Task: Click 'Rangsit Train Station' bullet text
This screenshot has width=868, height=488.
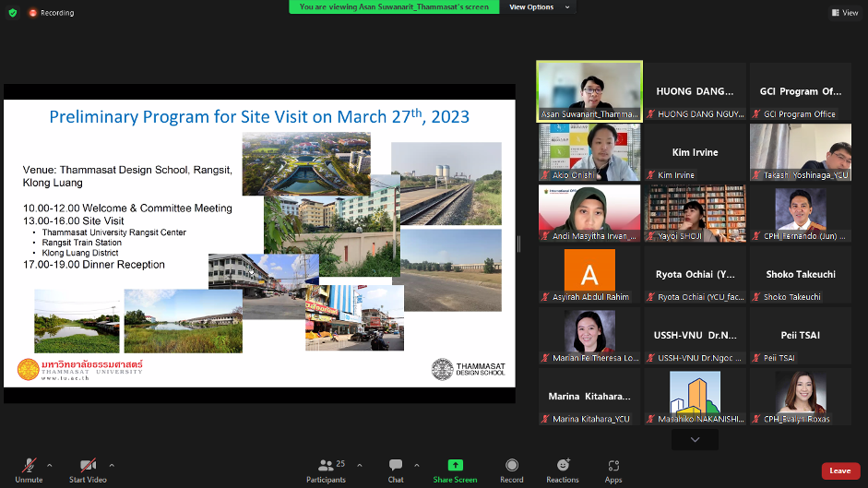Action: tap(82, 243)
